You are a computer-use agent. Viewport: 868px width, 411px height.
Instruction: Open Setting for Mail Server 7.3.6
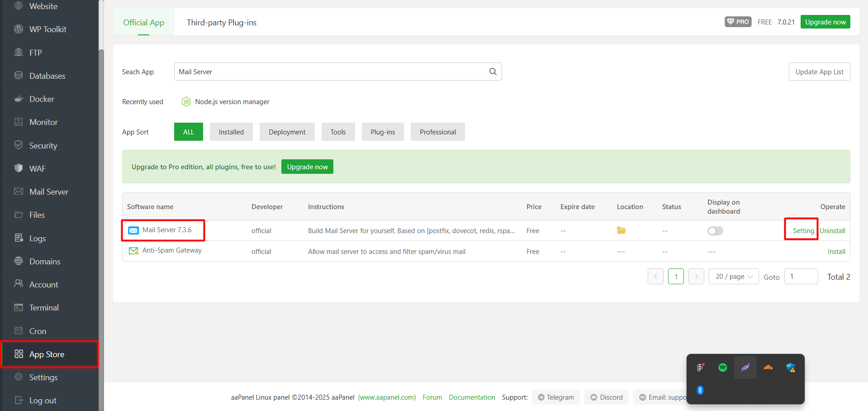point(802,230)
